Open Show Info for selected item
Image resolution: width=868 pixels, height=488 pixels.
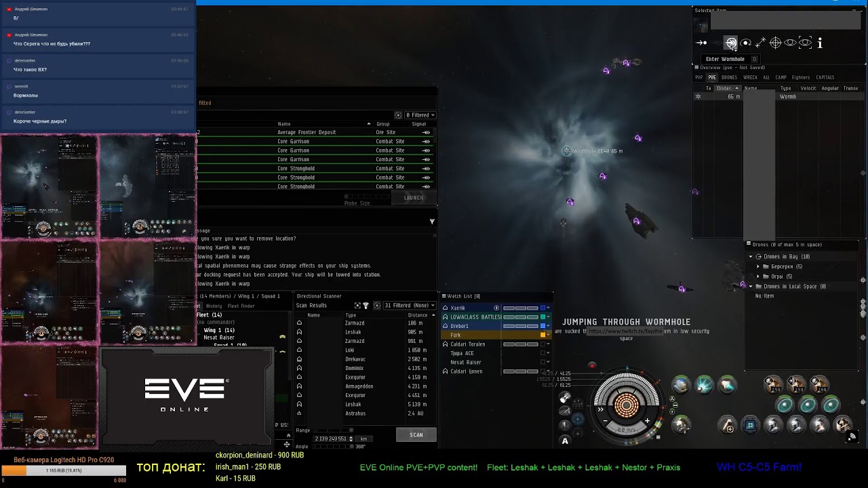pyautogui.click(x=820, y=43)
